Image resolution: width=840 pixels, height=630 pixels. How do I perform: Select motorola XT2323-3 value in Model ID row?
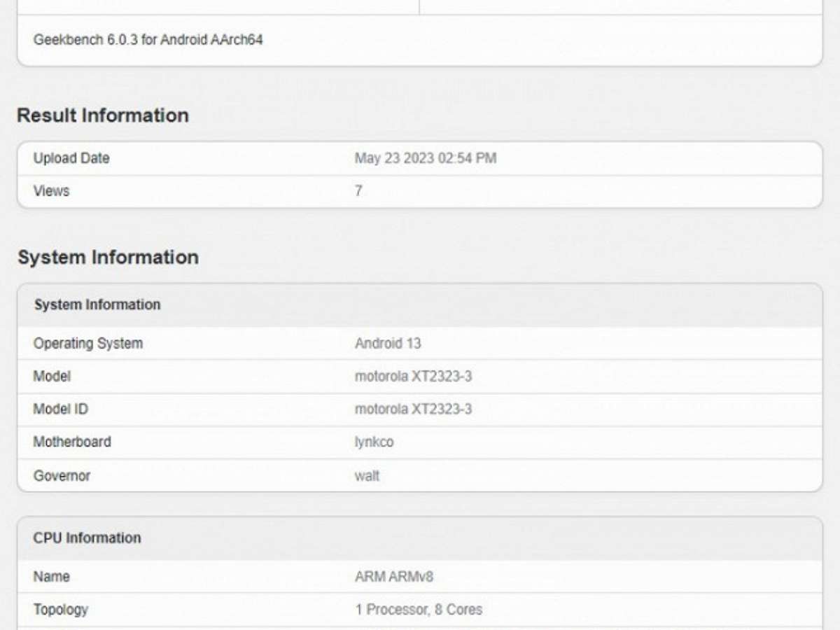tap(413, 409)
